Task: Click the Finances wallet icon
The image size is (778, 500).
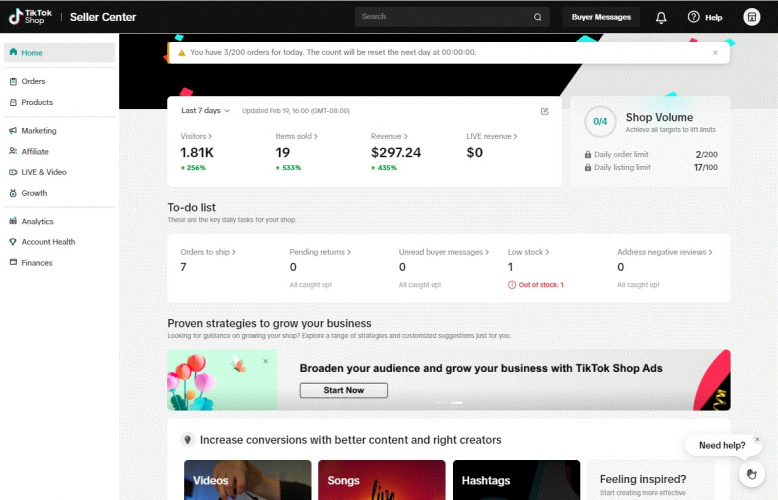Action: pos(13,262)
